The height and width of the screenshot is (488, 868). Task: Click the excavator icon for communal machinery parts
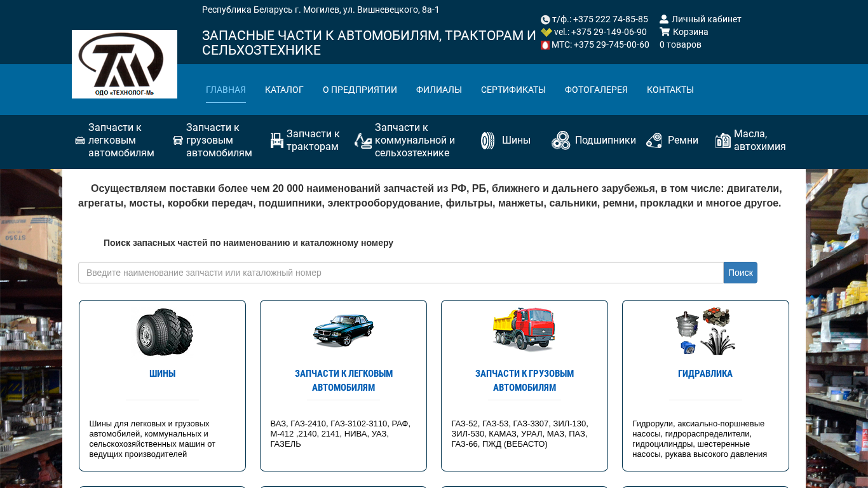(x=363, y=140)
